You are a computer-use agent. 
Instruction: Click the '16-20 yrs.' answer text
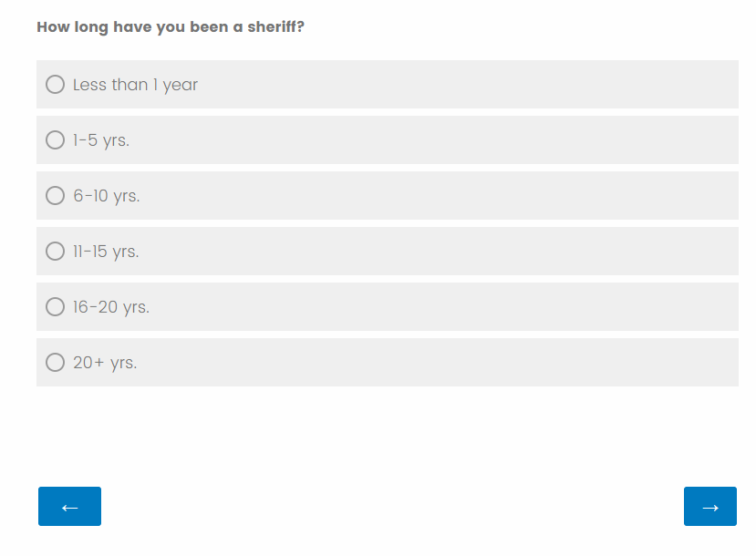click(111, 307)
